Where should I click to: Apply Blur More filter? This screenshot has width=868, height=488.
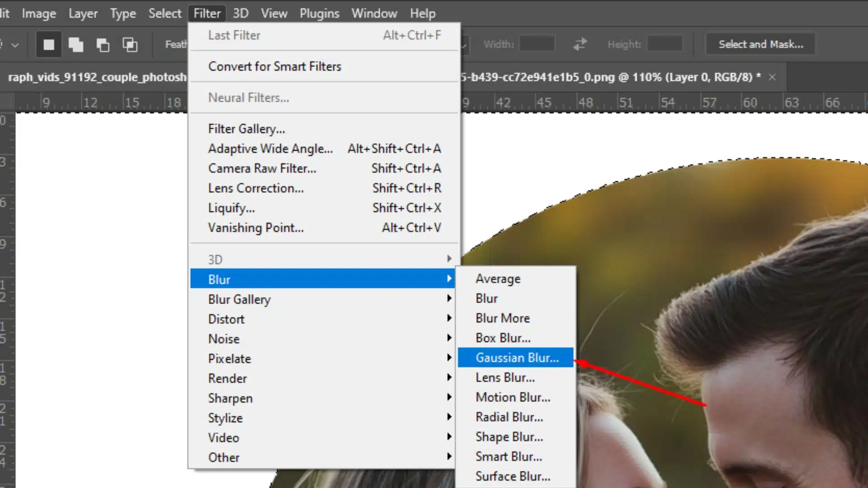click(x=516, y=318)
